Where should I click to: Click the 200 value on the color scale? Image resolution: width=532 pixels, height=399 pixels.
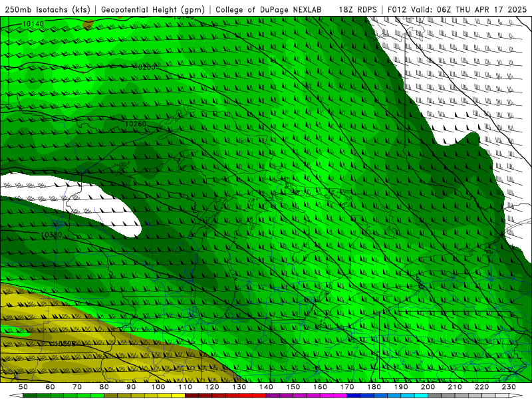[x=428, y=387]
